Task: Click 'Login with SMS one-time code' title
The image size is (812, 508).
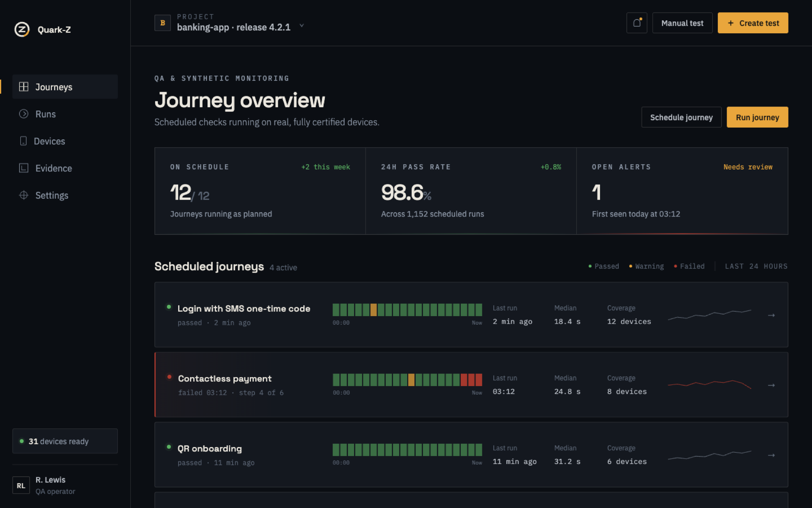Action: (x=244, y=308)
